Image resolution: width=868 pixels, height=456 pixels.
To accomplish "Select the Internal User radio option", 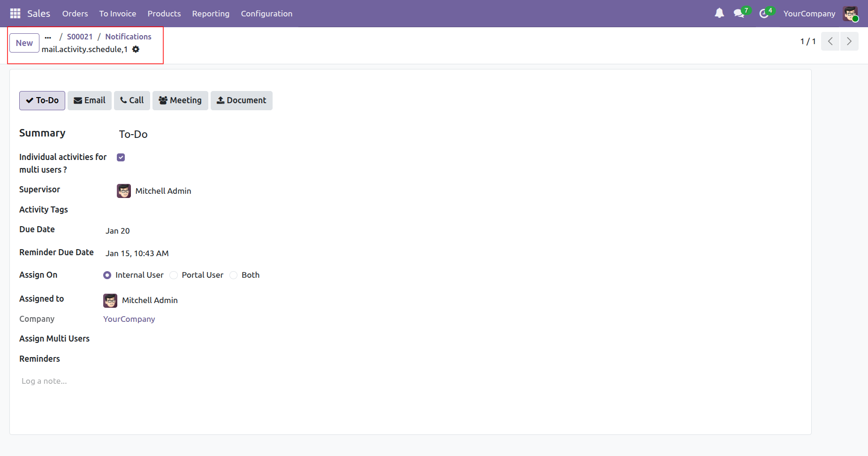I will point(107,275).
